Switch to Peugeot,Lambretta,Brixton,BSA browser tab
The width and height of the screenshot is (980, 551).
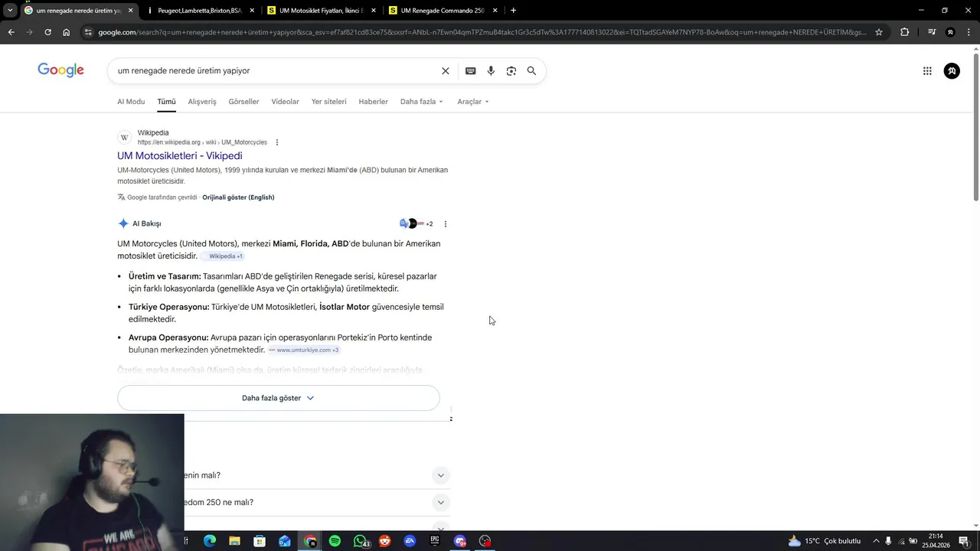pos(199,10)
